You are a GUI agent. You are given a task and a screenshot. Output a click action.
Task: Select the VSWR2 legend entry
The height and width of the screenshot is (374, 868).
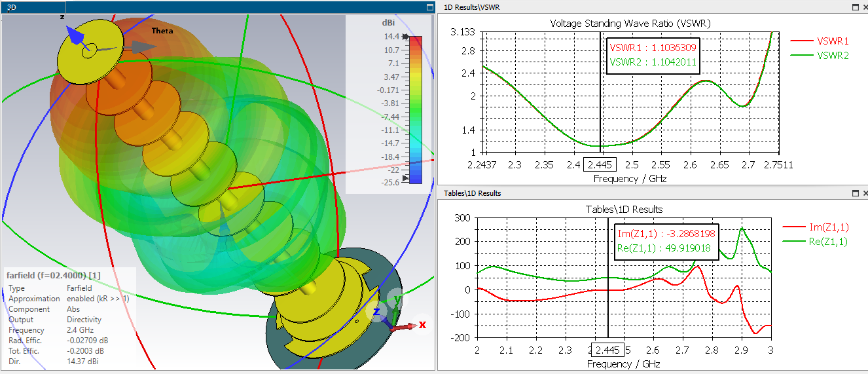point(820,56)
